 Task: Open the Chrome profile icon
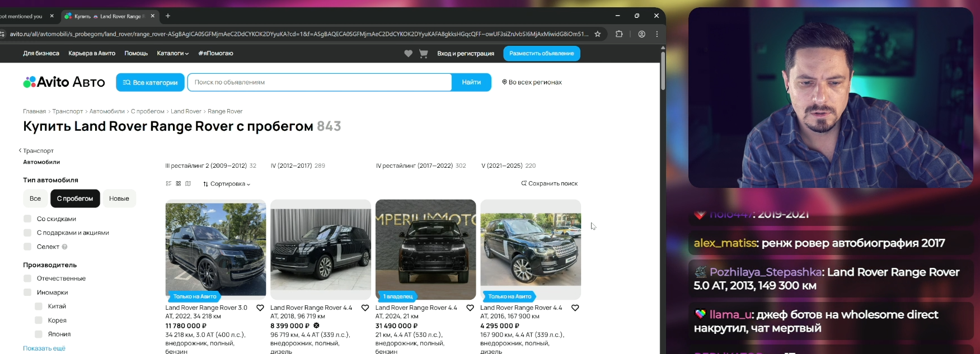(641, 34)
